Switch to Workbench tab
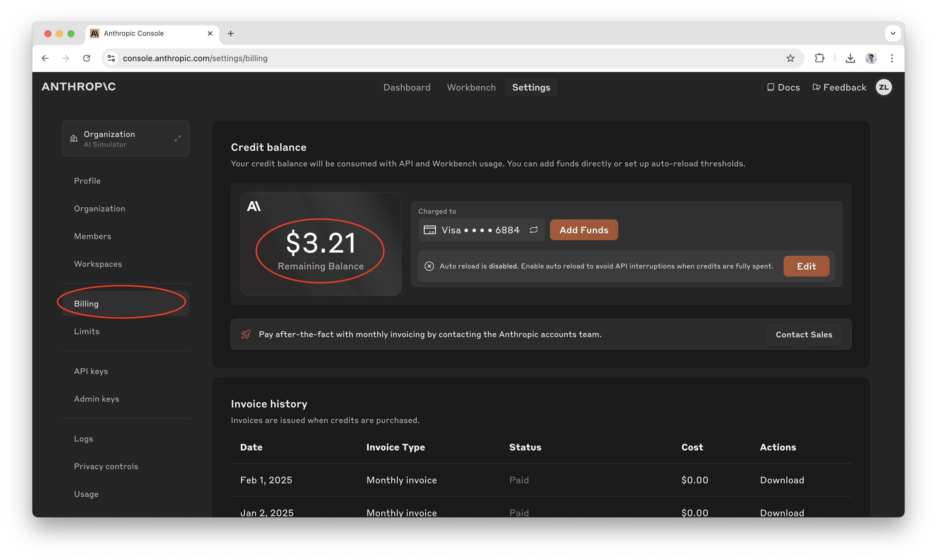Screen dimensions: 937x560 coord(471,87)
